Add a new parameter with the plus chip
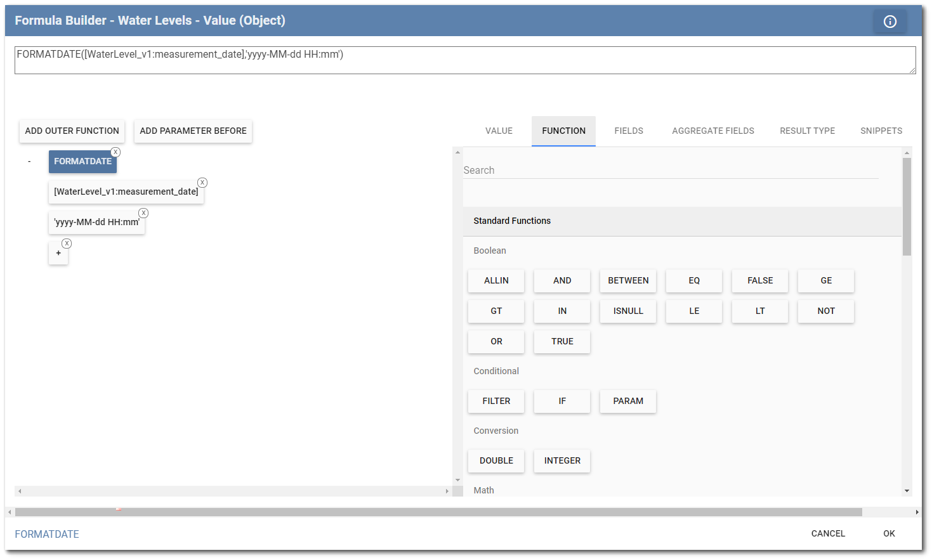The image size is (932, 560). [58, 253]
